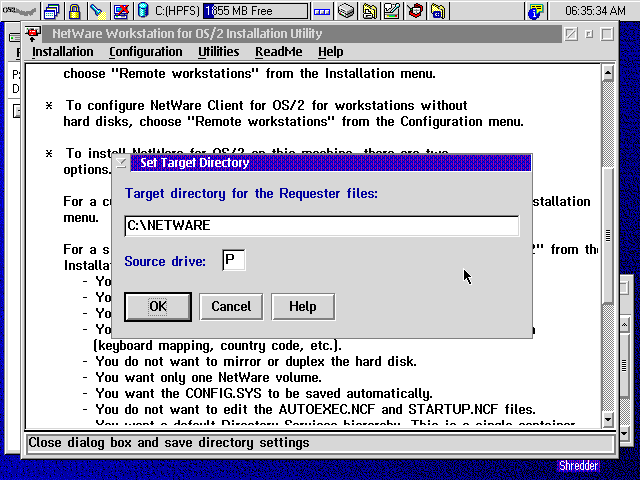640x480 pixels.
Task: Click the Set Target Directory title bar
Action: [331, 163]
